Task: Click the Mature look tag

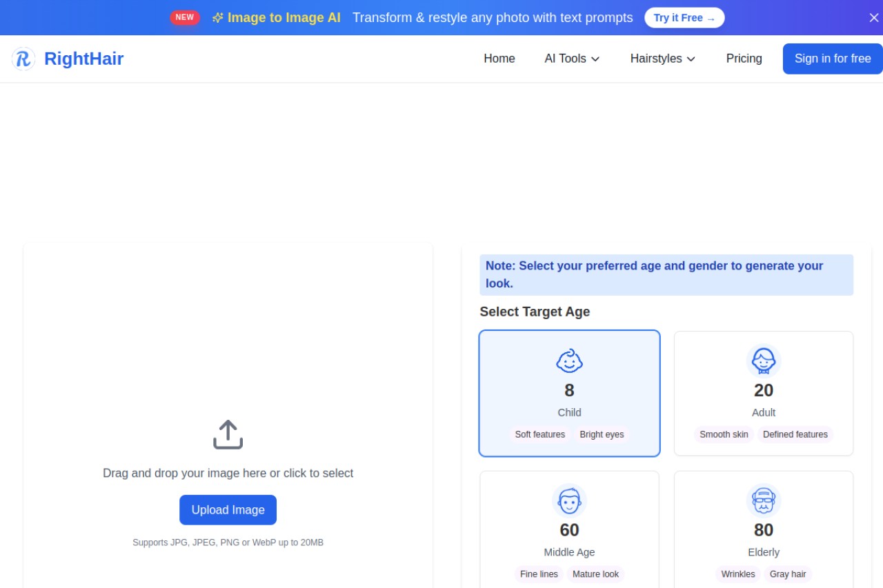Action: click(x=596, y=574)
